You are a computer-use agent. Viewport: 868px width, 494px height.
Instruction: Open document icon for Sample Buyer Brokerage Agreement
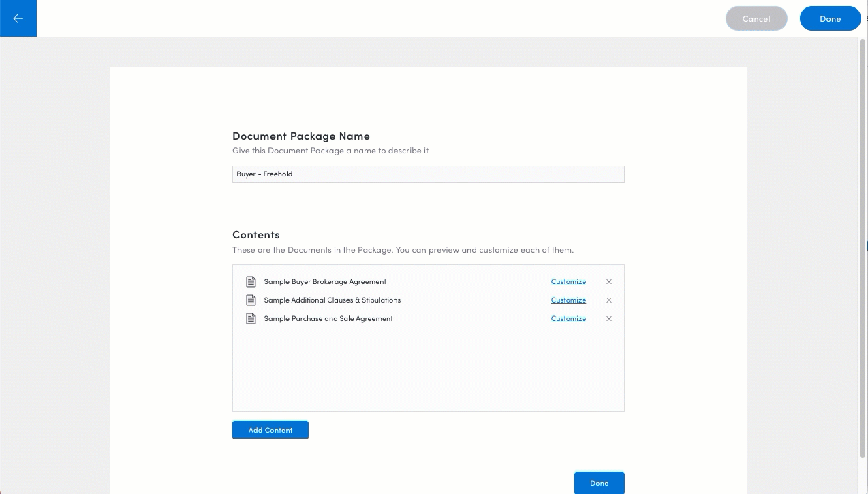point(251,281)
